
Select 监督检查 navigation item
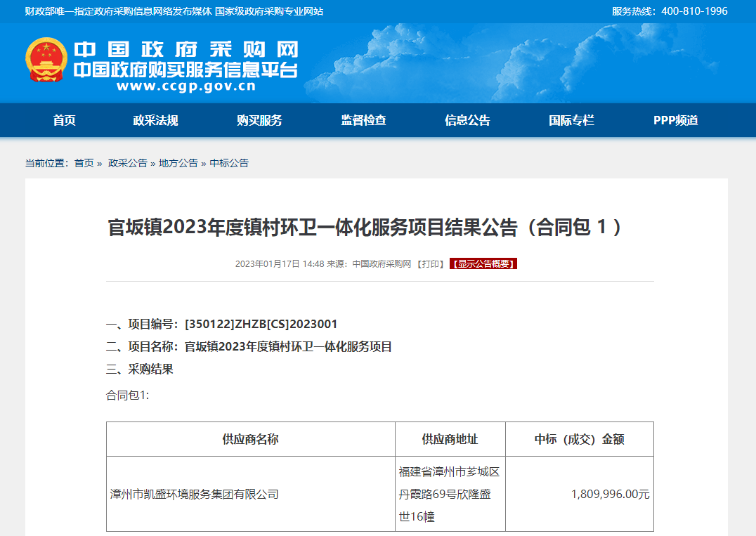(363, 121)
